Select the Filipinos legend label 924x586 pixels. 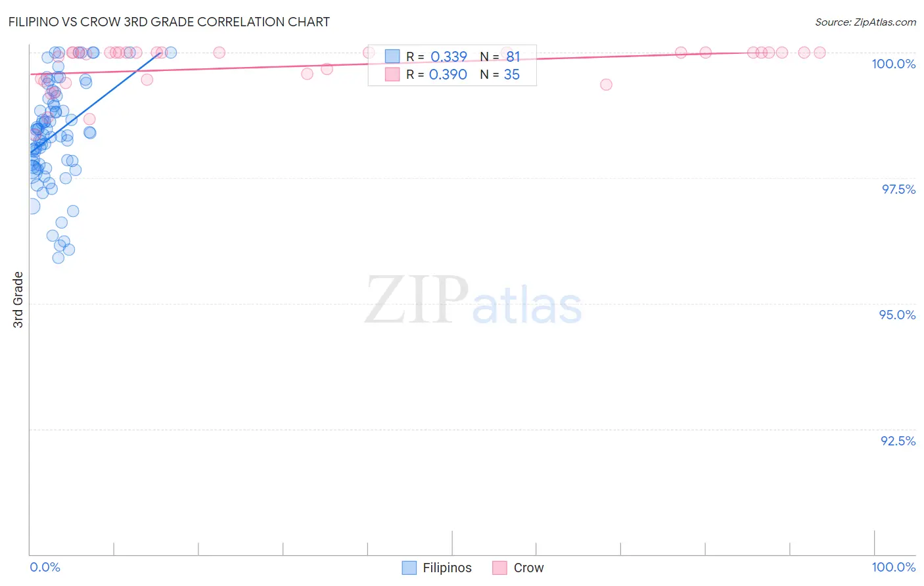(x=447, y=568)
